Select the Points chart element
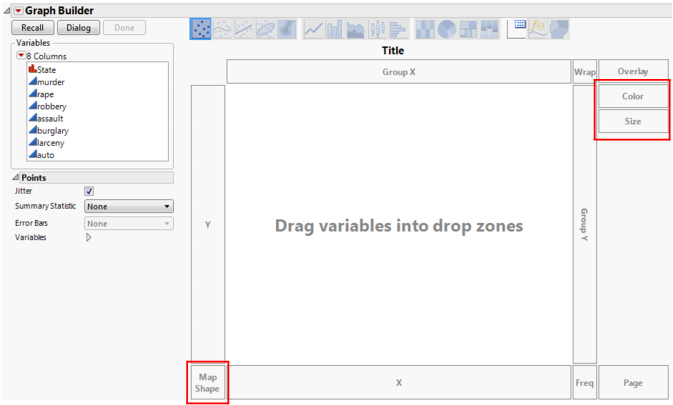This screenshot has height=405, width=673. coord(200,29)
